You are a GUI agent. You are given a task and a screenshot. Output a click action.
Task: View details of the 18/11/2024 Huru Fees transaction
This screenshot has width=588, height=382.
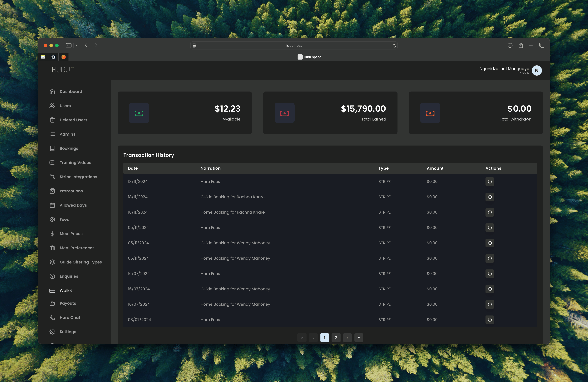pos(490,181)
